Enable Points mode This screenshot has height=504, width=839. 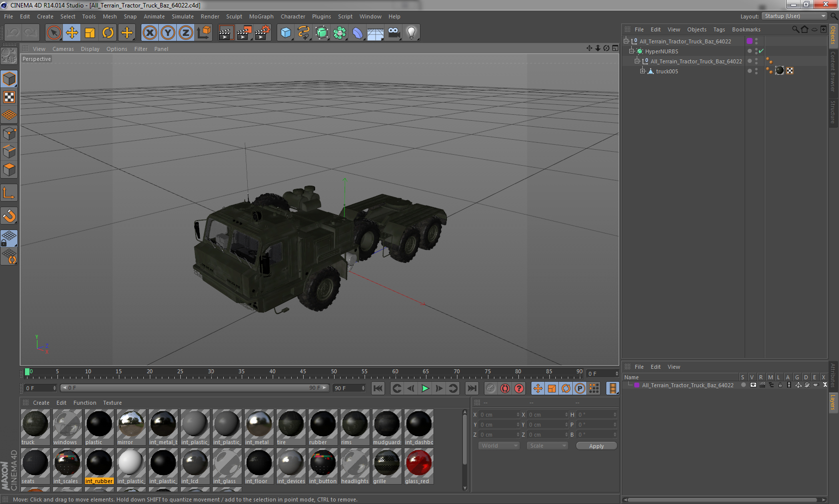tap(9, 134)
